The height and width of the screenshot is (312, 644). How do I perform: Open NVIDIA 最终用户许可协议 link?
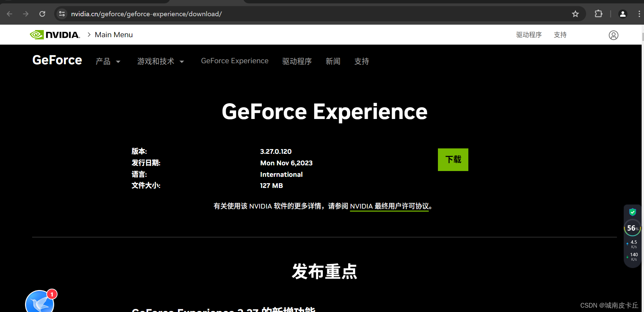[x=389, y=206]
